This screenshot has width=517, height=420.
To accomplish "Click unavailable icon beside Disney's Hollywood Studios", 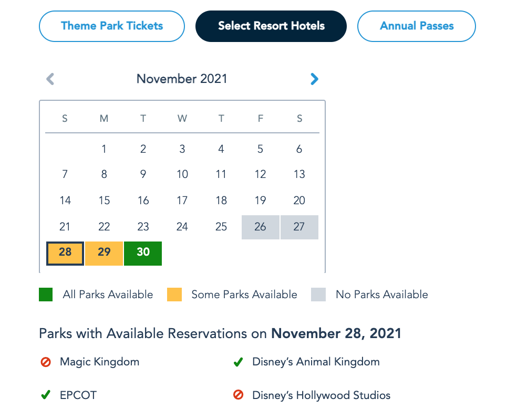I will coord(238,395).
